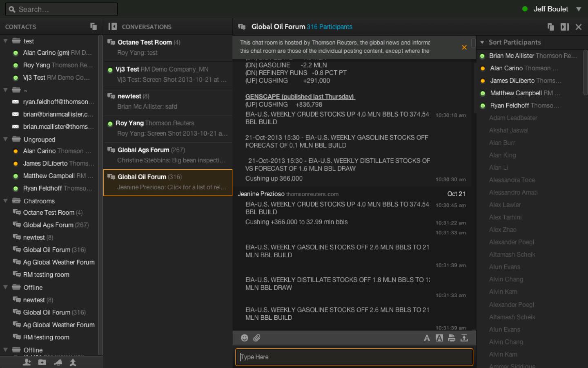Print the Global Oil Forum conversation
588x368 pixels.
(x=452, y=338)
